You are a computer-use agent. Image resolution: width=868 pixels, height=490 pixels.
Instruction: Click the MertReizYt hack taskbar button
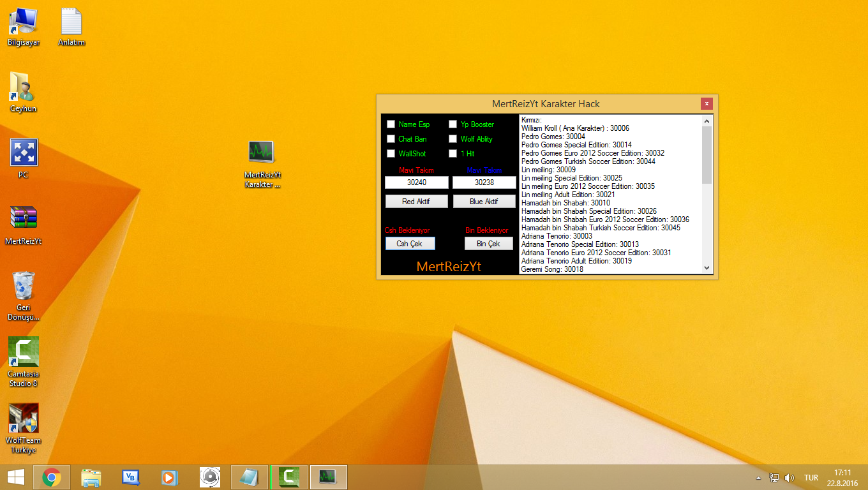click(x=329, y=477)
